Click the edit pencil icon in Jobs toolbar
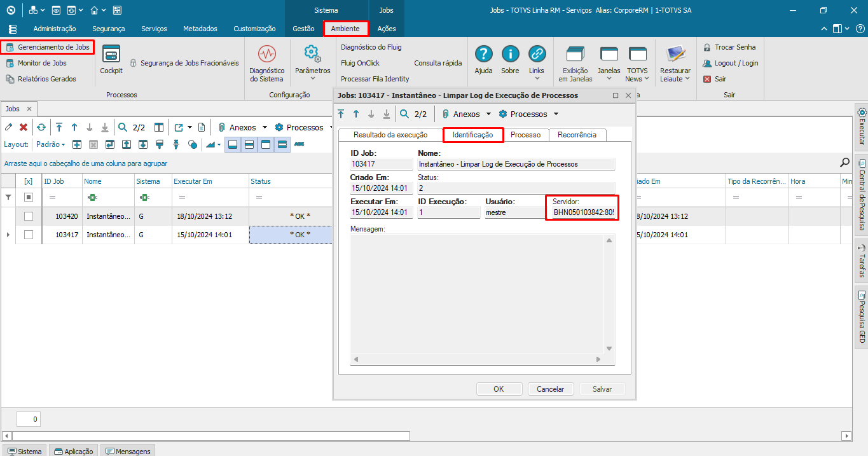 tap(9, 127)
